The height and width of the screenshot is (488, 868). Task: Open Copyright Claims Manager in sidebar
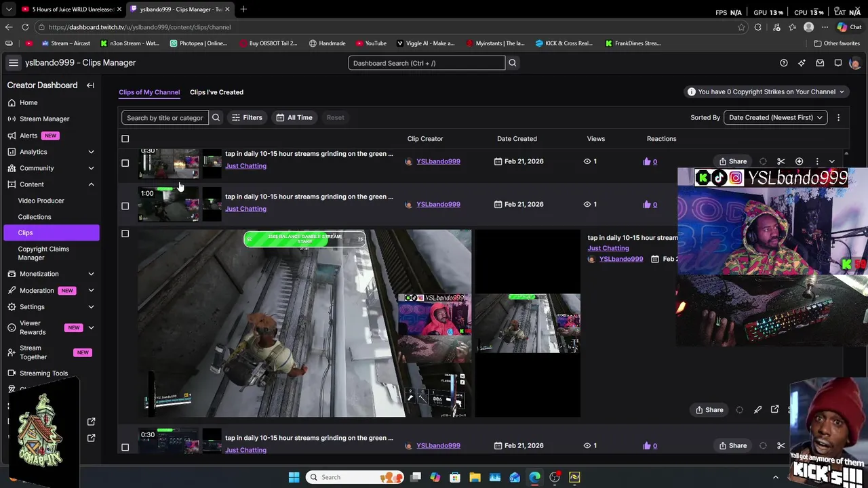(43, 253)
